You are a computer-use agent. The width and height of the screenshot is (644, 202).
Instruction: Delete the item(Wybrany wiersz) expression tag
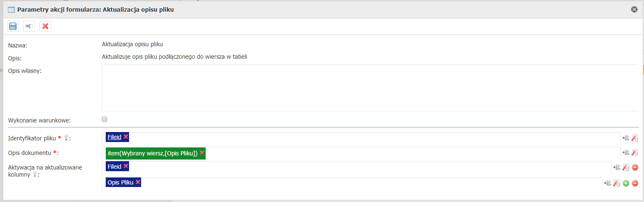pos(202,153)
